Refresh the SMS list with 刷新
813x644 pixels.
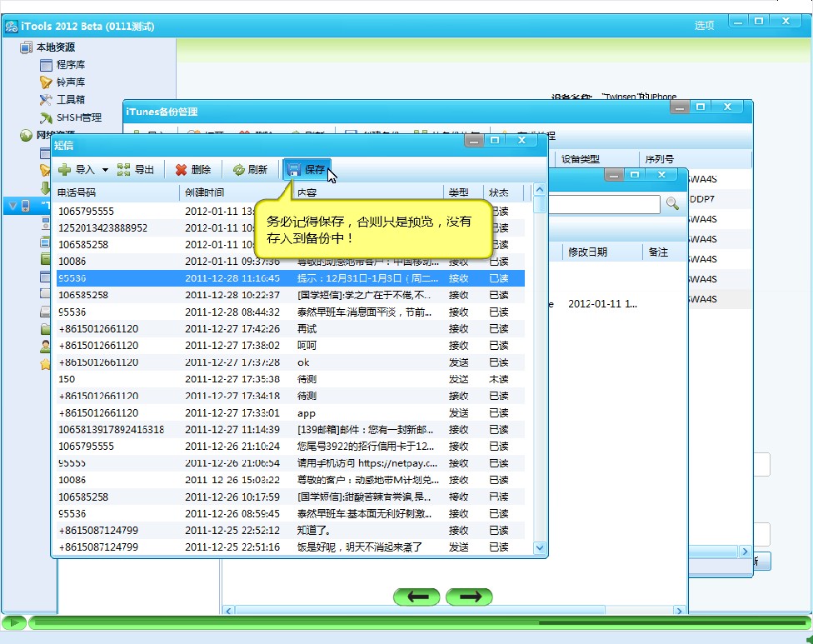(250, 169)
